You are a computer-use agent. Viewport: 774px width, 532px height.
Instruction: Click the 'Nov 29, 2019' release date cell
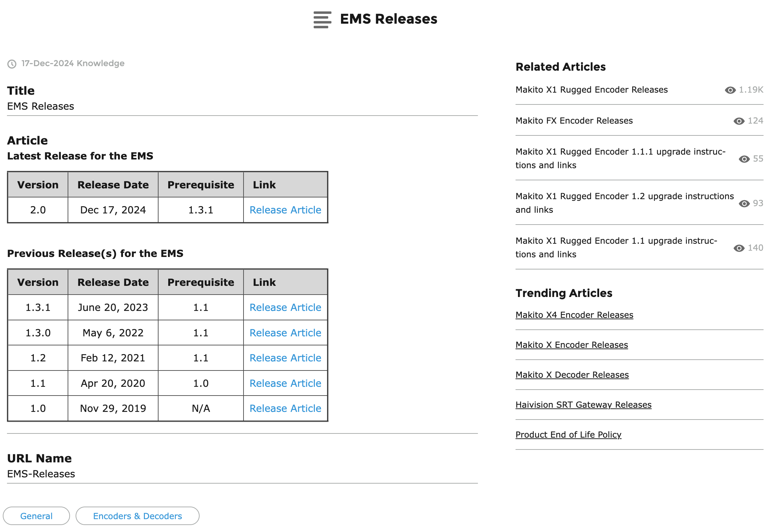113,408
